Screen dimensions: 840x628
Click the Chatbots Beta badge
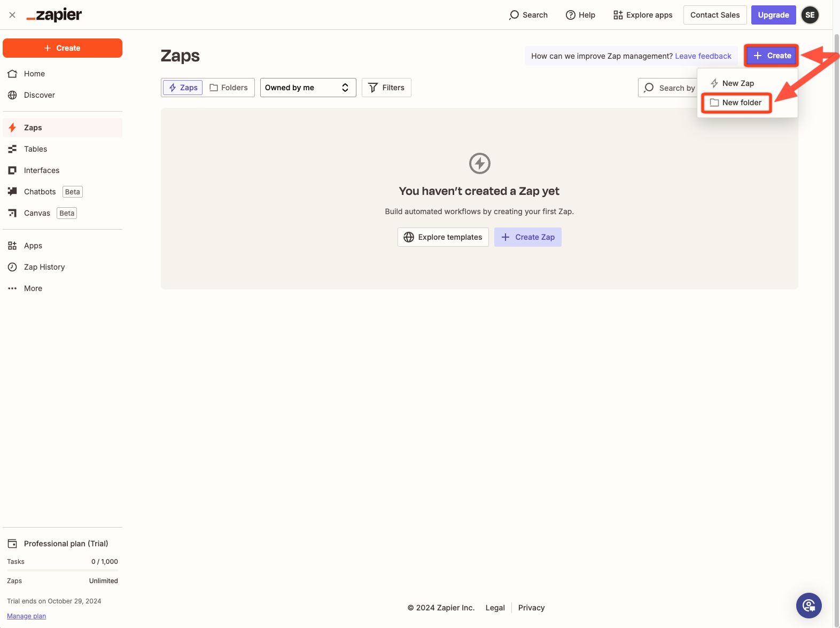coord(73,192)
